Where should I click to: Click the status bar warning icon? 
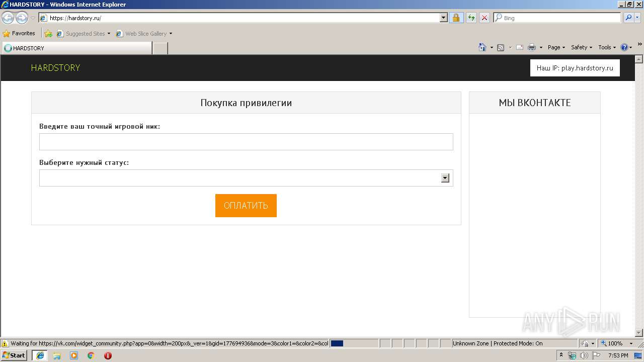pos(5,343)
